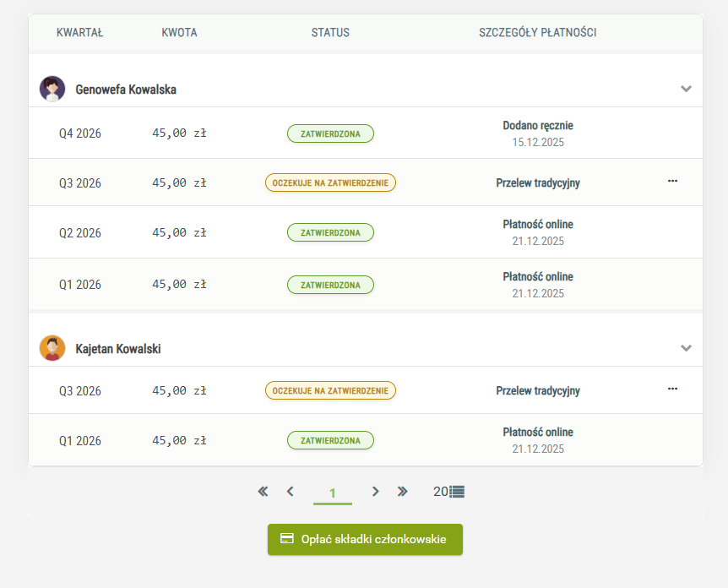Go to the previous page arrow
This screenshot has height=588, width=728.
pos(291,491)
